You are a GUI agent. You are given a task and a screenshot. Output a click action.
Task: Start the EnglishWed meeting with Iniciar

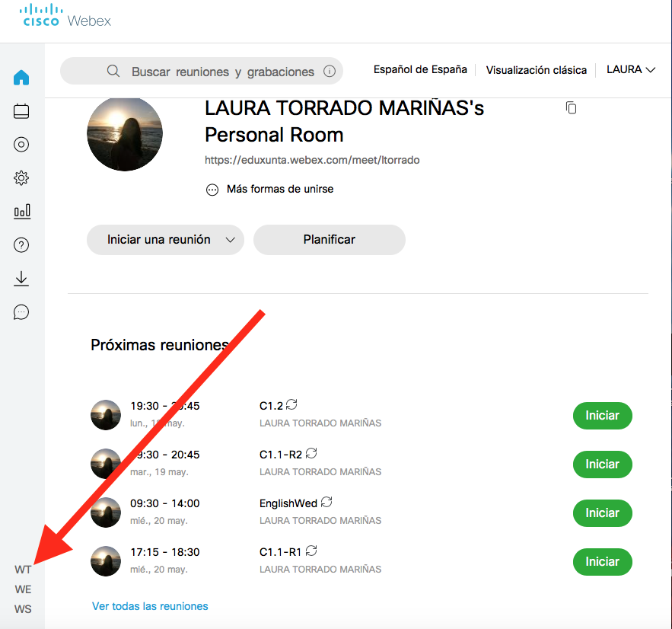click(602, 513)
